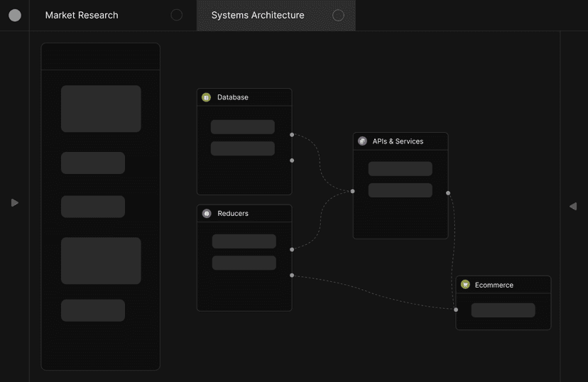Expand left panel with right-pointing arrow

15,203
